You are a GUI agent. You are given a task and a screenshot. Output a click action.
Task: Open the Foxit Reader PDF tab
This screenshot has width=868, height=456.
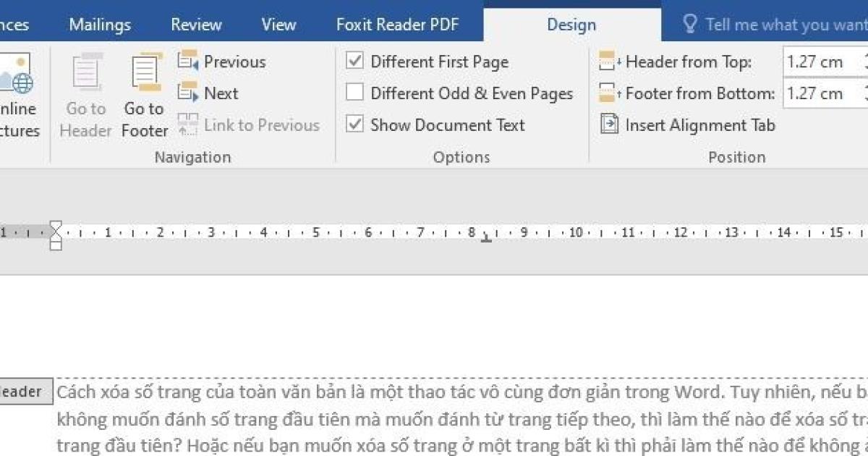pyautogui.click(x=396, y=24)
